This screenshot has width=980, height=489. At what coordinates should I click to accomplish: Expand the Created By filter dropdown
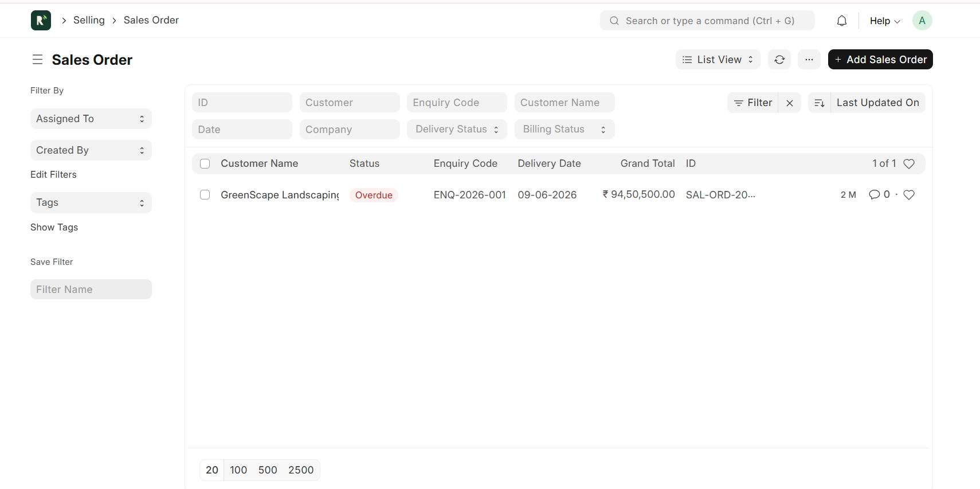[91, 150]
